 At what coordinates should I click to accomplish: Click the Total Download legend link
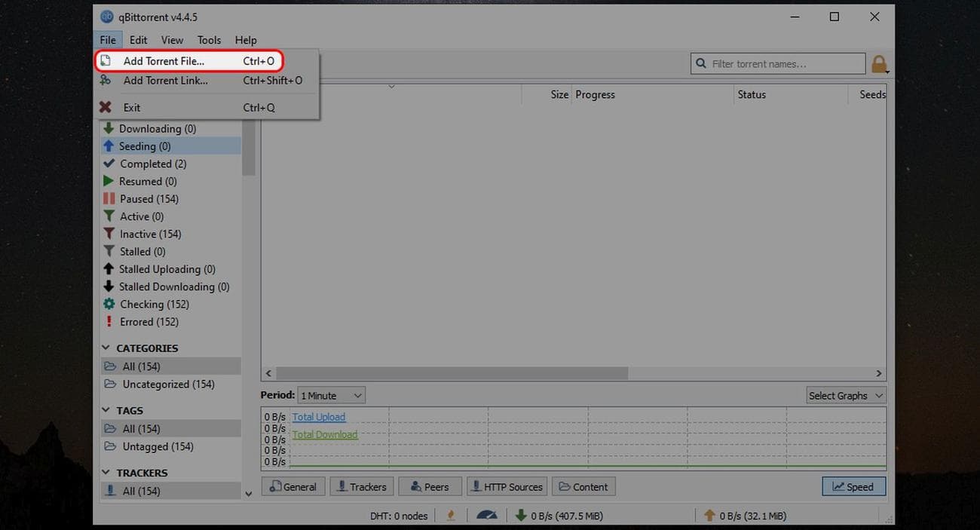324,434
